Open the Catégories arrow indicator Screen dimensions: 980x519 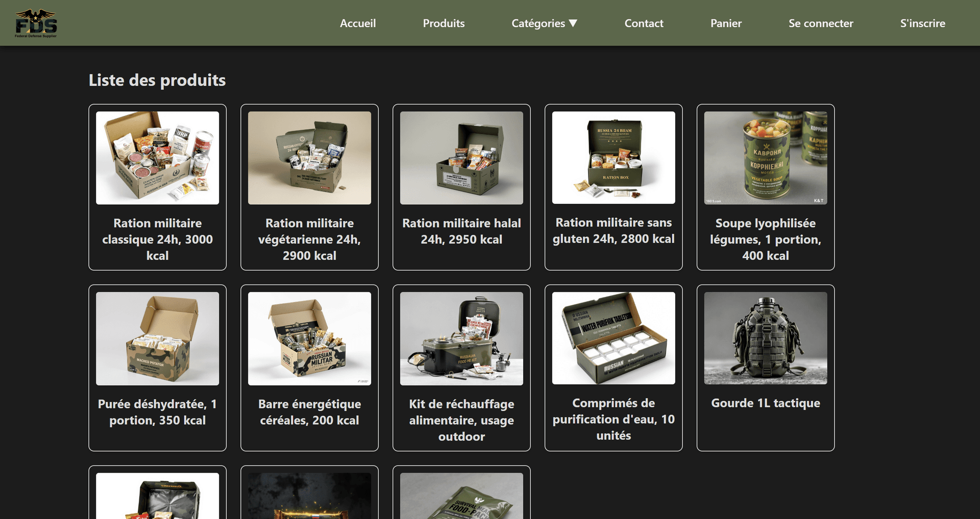(573, 23)
